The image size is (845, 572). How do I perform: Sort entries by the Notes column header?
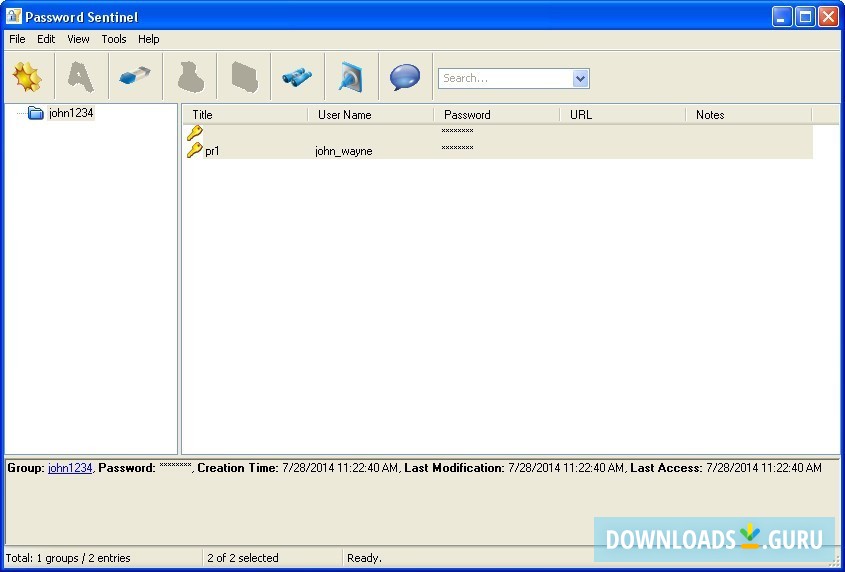click(x=749, y=114)
